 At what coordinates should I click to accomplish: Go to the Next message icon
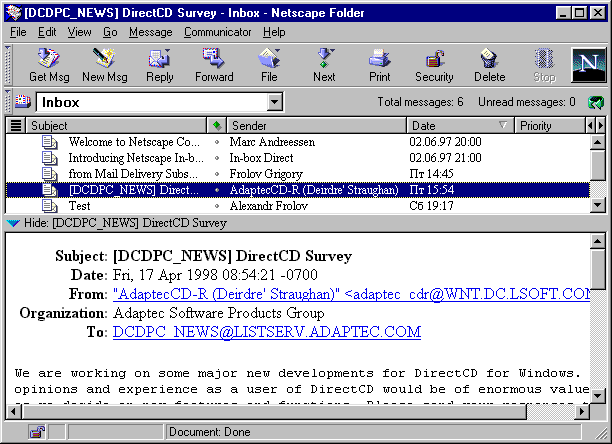click(325, 59)
